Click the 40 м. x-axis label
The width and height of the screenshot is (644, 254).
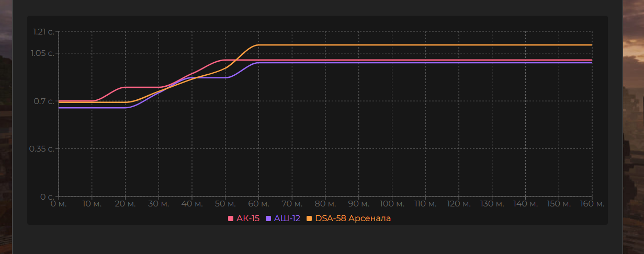(192, 203)
